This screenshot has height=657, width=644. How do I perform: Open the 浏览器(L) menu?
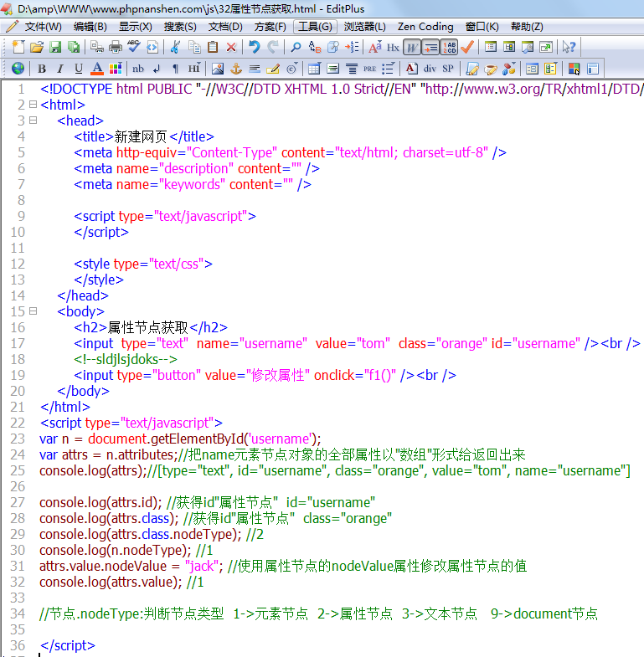click(x=365, y=27)
